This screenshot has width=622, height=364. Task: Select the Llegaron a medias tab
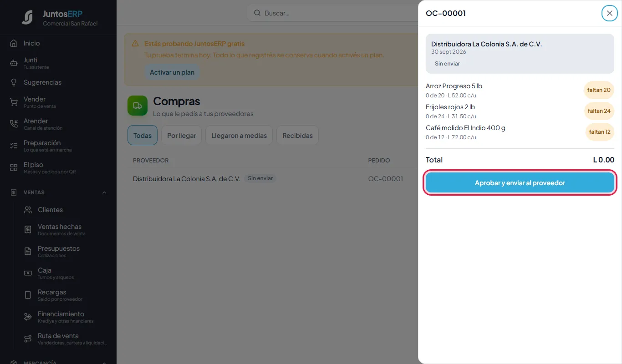[239, 136]
